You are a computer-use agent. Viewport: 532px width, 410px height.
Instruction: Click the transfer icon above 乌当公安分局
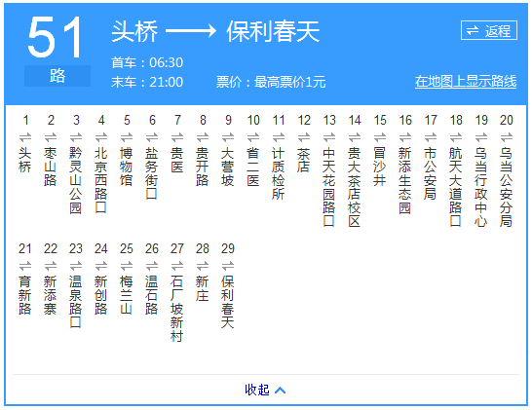(507, 137)
